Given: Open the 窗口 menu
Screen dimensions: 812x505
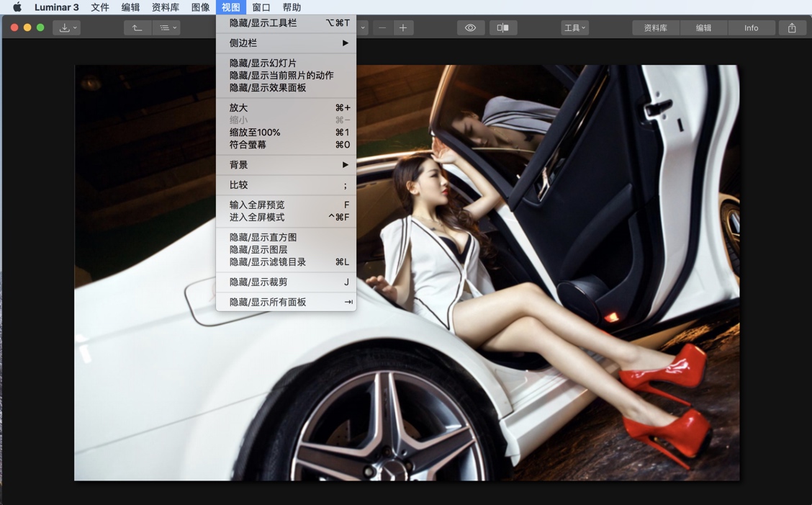Looking at the screenshot, I should pyautogui.click(x=261, y=7).
